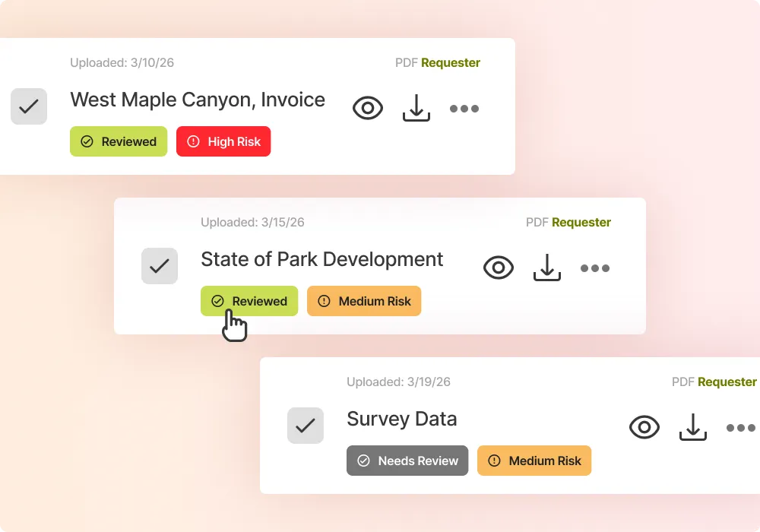The image size is (760, 532).
Task: Click Medium Risk badge on State of Park Development
Action: tap(364, 301)
